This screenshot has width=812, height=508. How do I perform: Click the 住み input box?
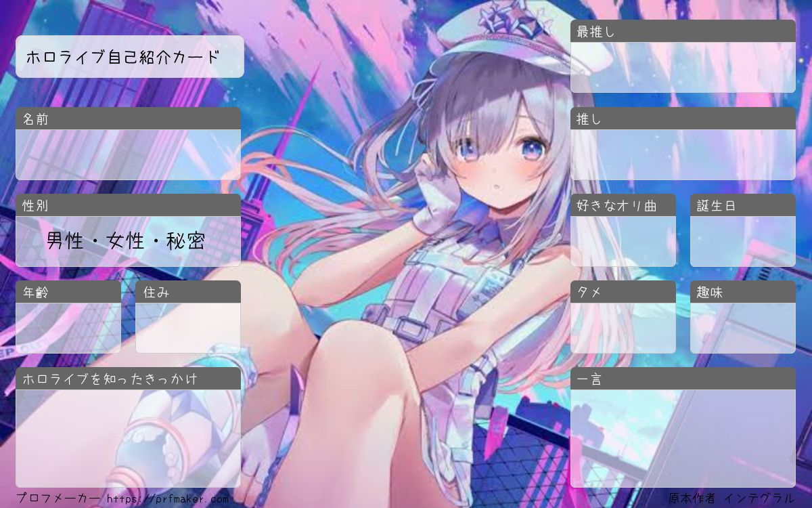coord(188,328)
